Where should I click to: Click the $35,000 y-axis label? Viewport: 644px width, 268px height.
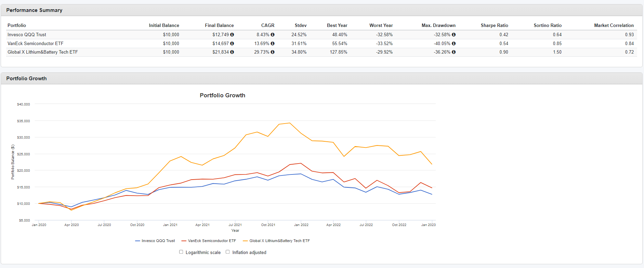coord(24,121)
